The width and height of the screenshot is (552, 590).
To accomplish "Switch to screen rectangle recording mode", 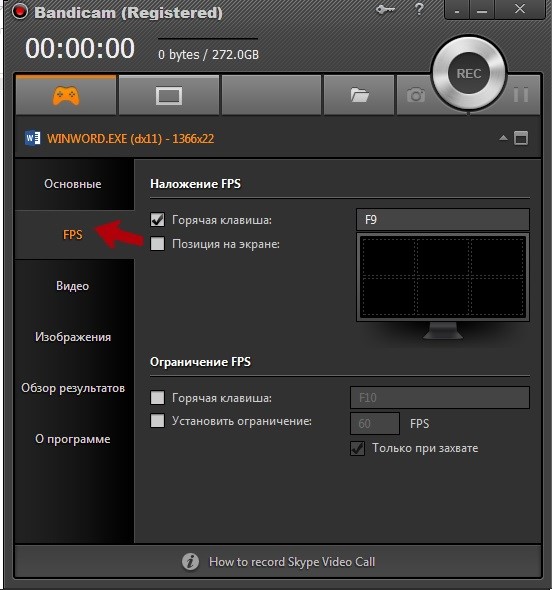I will [169, 96].
